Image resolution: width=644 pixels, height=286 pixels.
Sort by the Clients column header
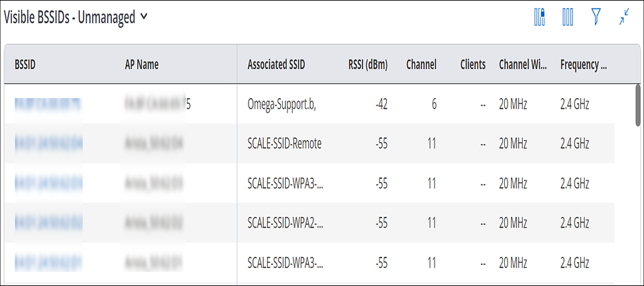[x=473, y=64]
